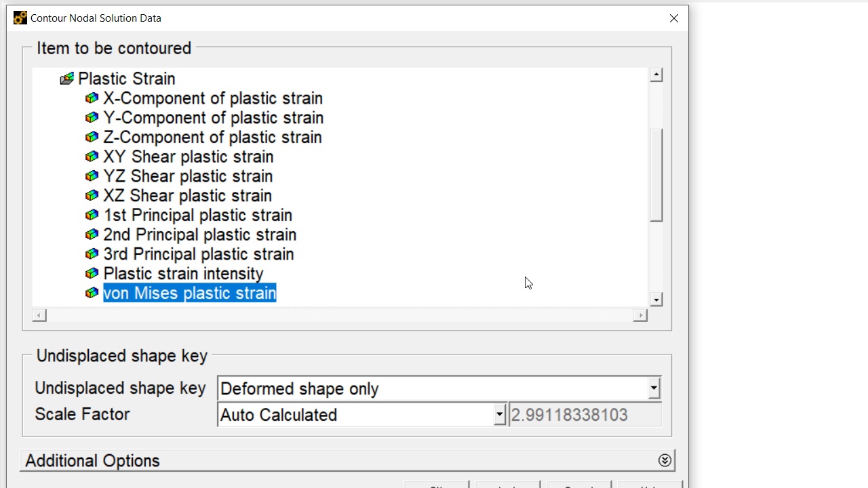Image resolution: width=868 pixels, height=488 pixels.
Task: Click the contour icon beside 1st Principal plastic strain
Action: click(x=92, y=216)
